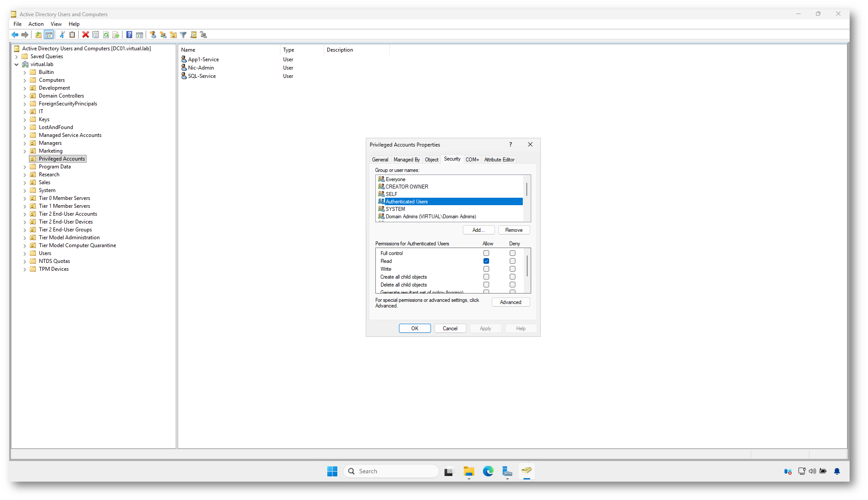This screenshot has width=868, height=500.
Task: Go up one level with the folder icon
Action: pyautogui.click(x=38, y=35)
